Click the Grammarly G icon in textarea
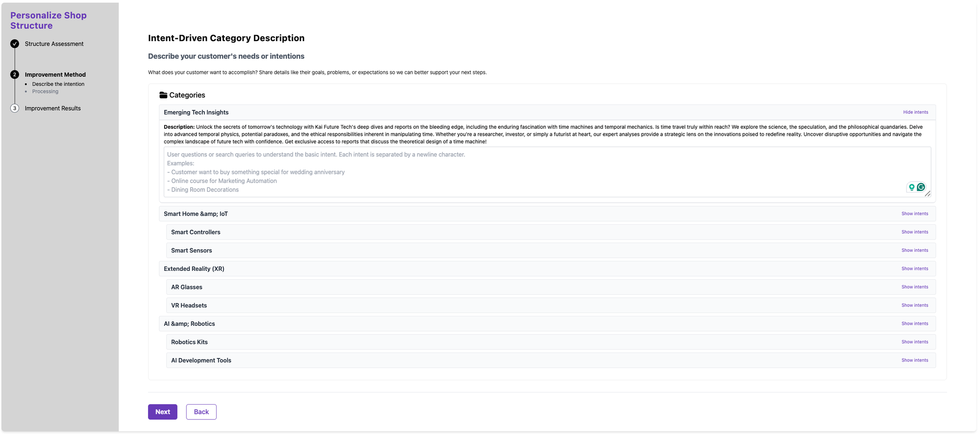 (x=921, y=187)
